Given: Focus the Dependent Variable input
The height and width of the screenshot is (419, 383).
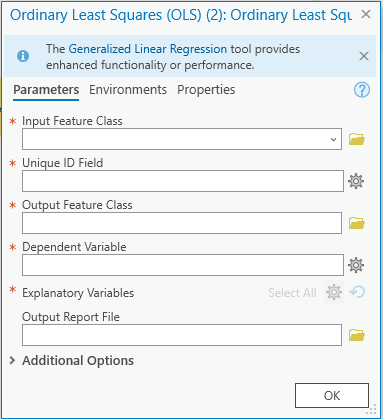Looking at the screenshot, I should click(183, 265).
